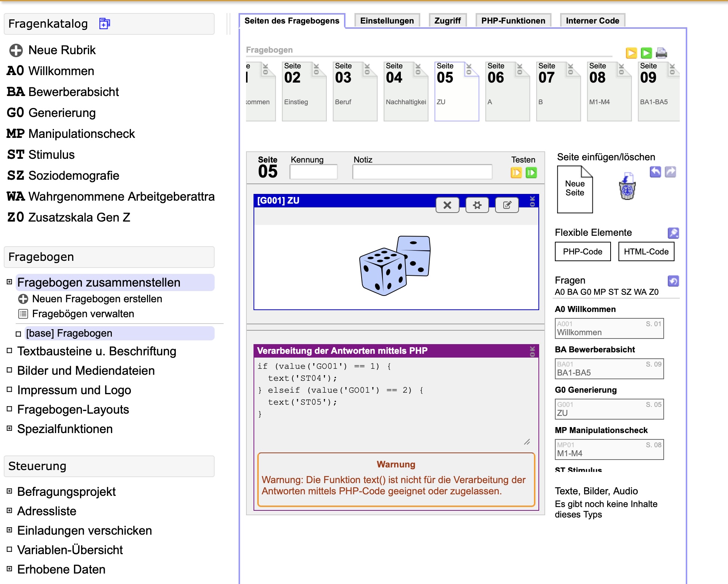Click the Kennung input field
Screen dimensions: 728x584
click(313, 172)
